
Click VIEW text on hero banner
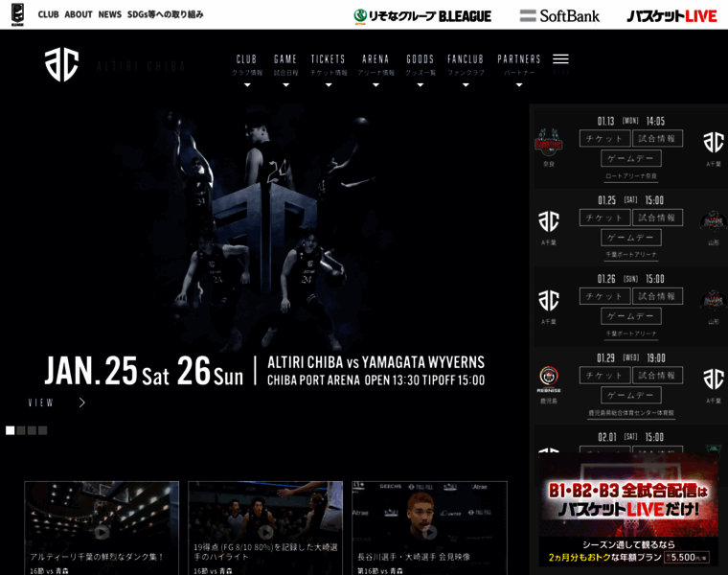[x=41, y=402]
